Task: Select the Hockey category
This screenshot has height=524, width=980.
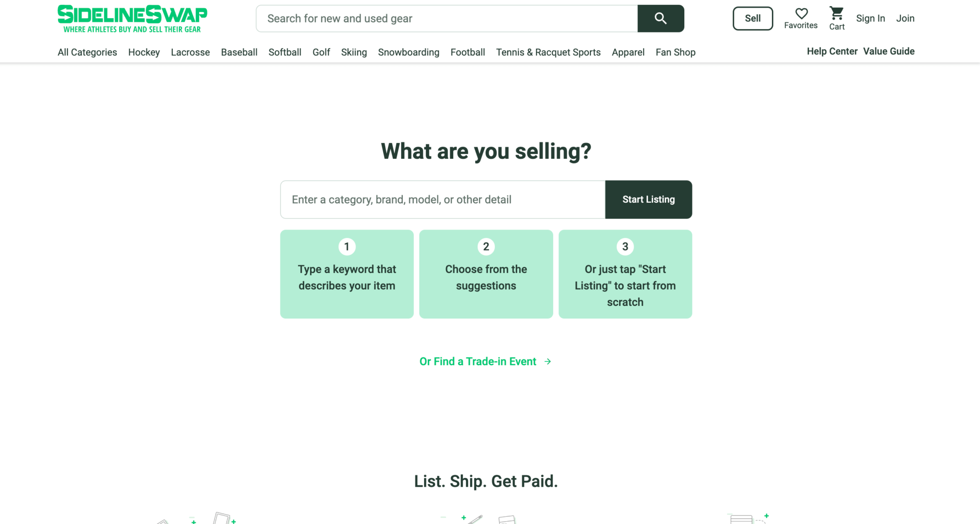Action: pos(144,52)
